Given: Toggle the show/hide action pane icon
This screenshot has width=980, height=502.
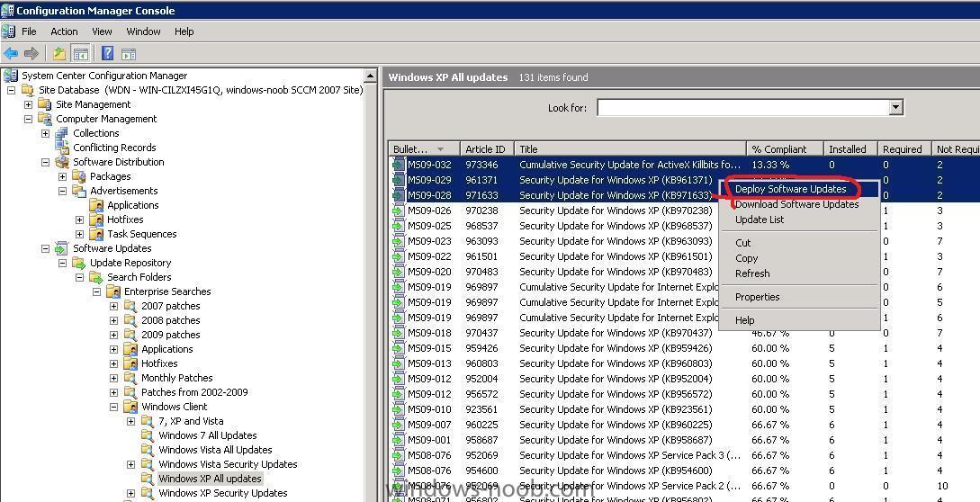Looking at the screenshot, I should pos(128,54).
